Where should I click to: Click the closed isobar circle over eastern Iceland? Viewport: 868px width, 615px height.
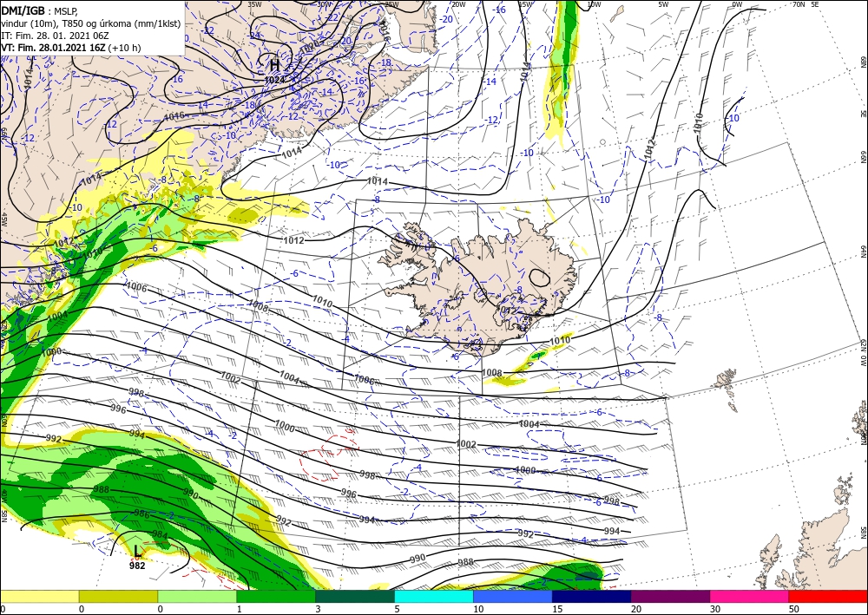(539, 277)
